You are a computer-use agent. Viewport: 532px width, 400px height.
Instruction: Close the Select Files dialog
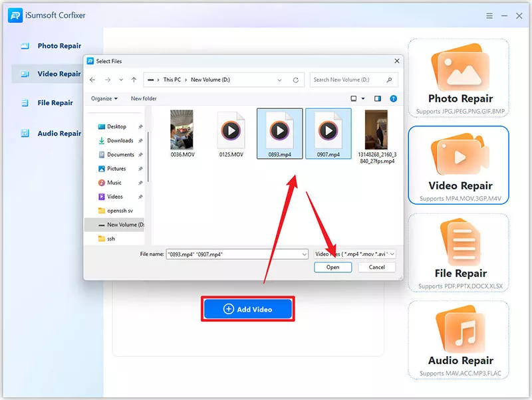(396, 61)
